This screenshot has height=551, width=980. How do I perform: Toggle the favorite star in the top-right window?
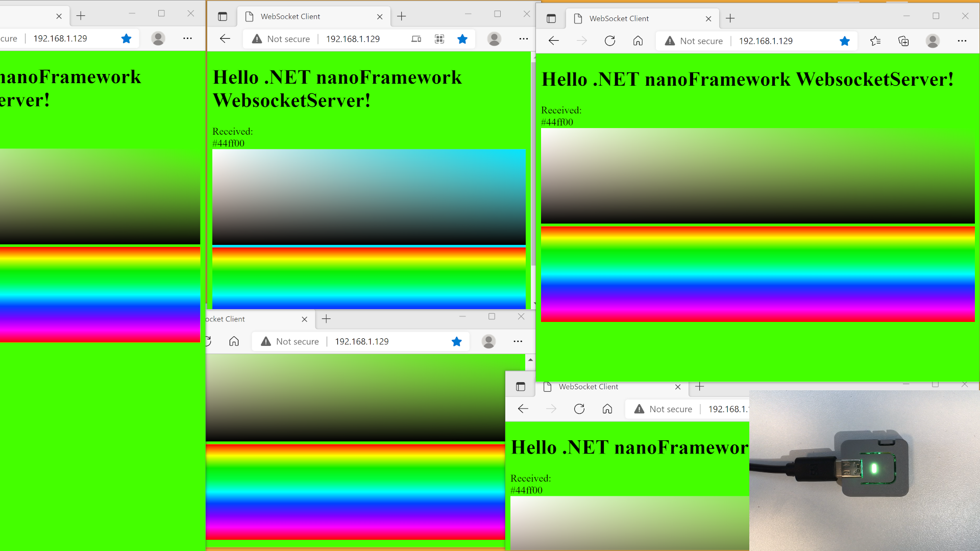point(845,41)
